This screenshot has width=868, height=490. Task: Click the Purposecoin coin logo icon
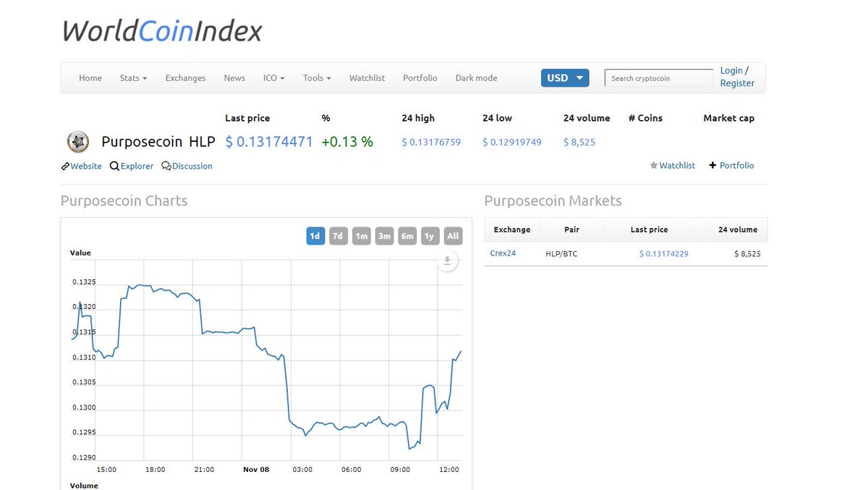[77, 142]
